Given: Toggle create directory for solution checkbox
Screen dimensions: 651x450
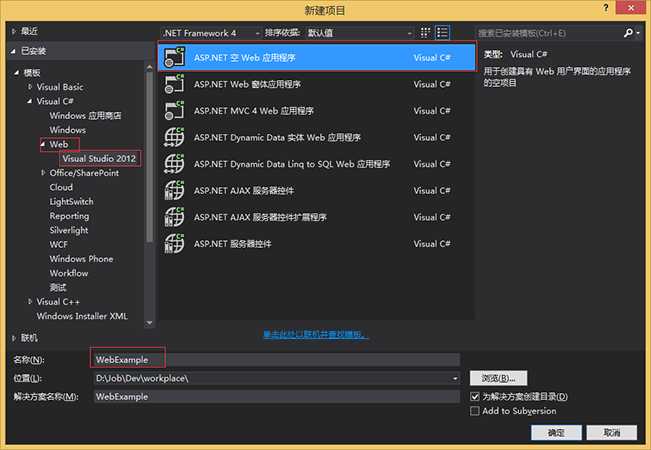Looking at the screenshot, I should coord(475,396).
